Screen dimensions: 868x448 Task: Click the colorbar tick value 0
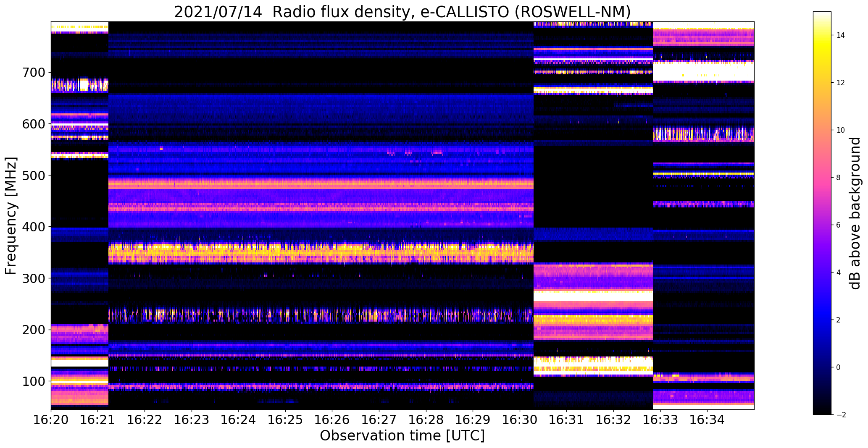click(839, 367)
